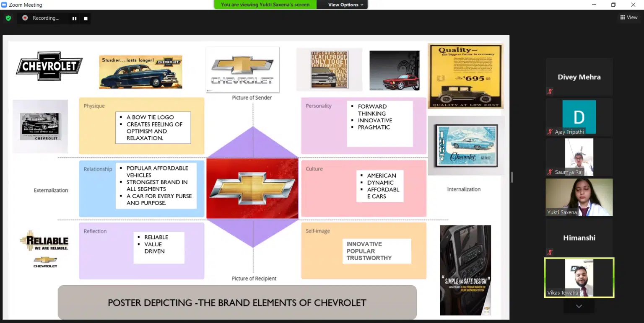644x323 pixels.
Task: Expand more participants with the down chevron
Action: (579, 306)
